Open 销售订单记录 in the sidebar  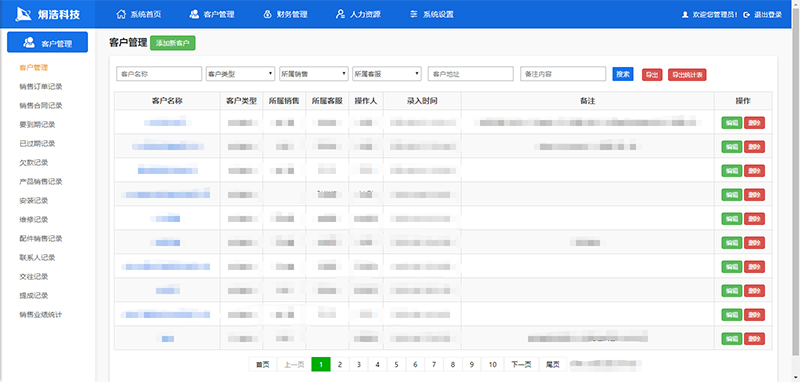coord(41,87)
